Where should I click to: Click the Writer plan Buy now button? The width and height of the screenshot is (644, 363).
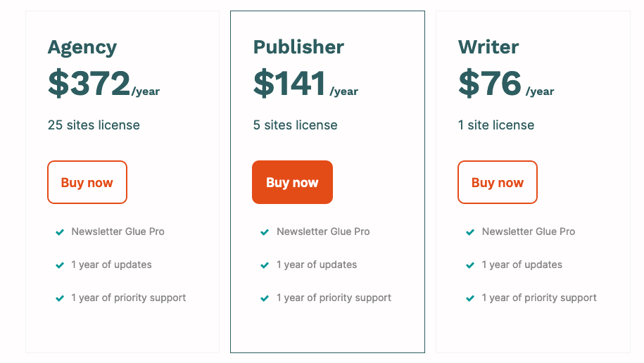click(498, 182)
